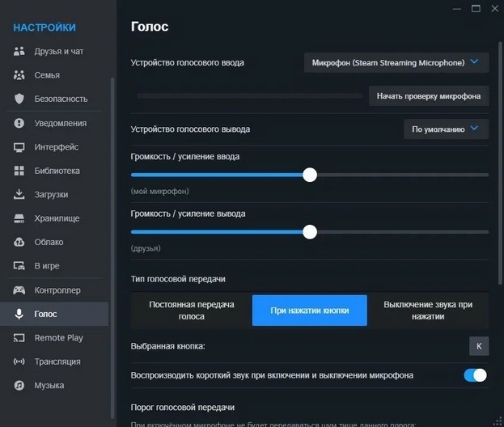Click the Выбранная кнопка: label
This screenshot has height=427, width=504.
tap(167, 346)
